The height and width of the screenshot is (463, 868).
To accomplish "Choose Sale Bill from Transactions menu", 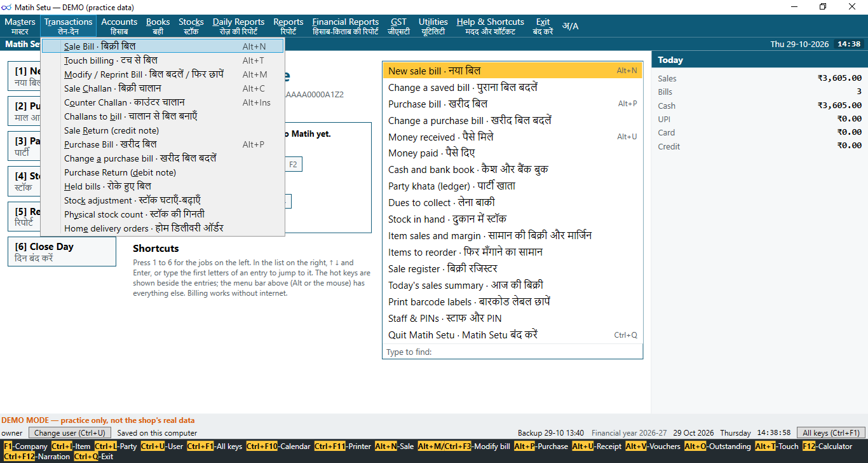I will [x=163, y=46].
